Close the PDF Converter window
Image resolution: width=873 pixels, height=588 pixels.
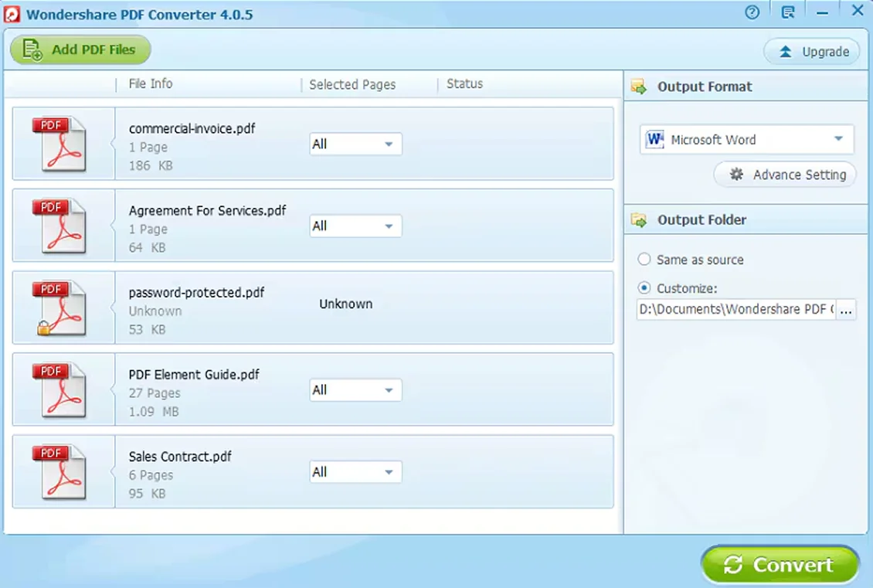click(858, 11)
